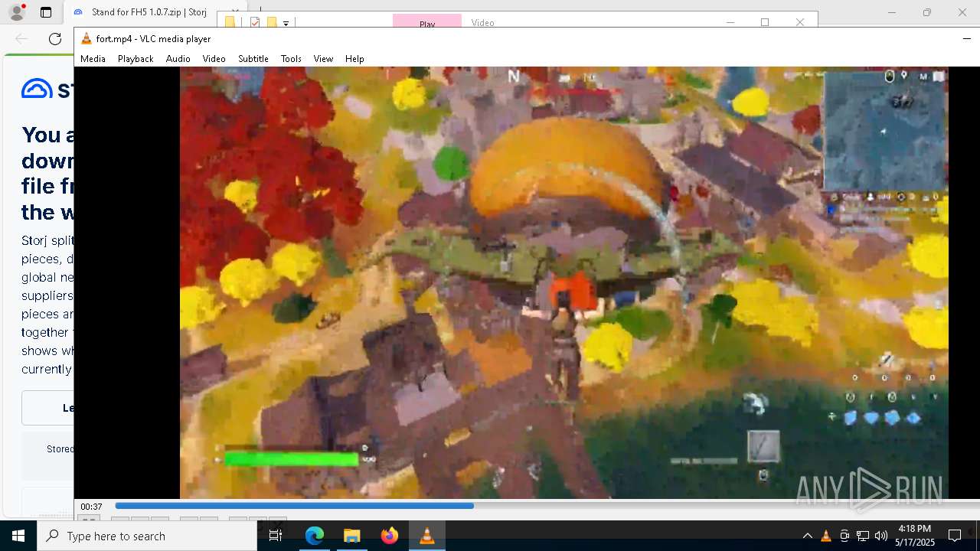Click the Storj logo on the webpage
This screenshot has height=551, width=980.
pyautogui.click(x=47, y=89)
